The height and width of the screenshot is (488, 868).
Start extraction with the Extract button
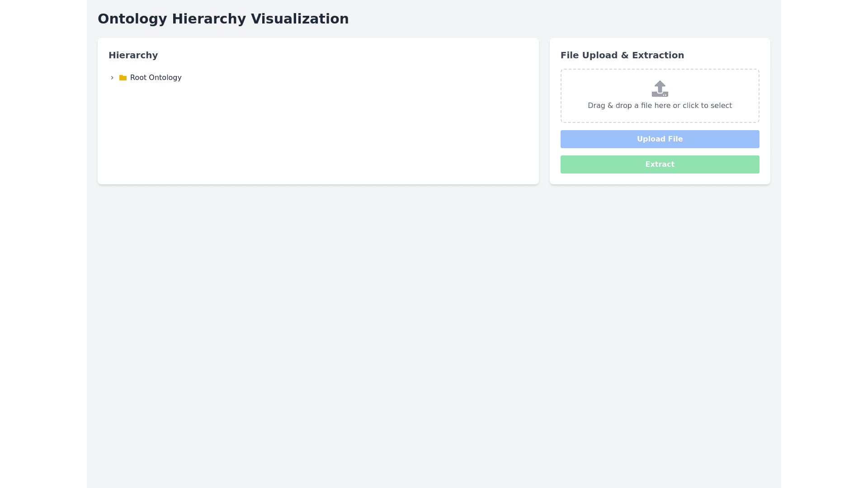[660, 164]
